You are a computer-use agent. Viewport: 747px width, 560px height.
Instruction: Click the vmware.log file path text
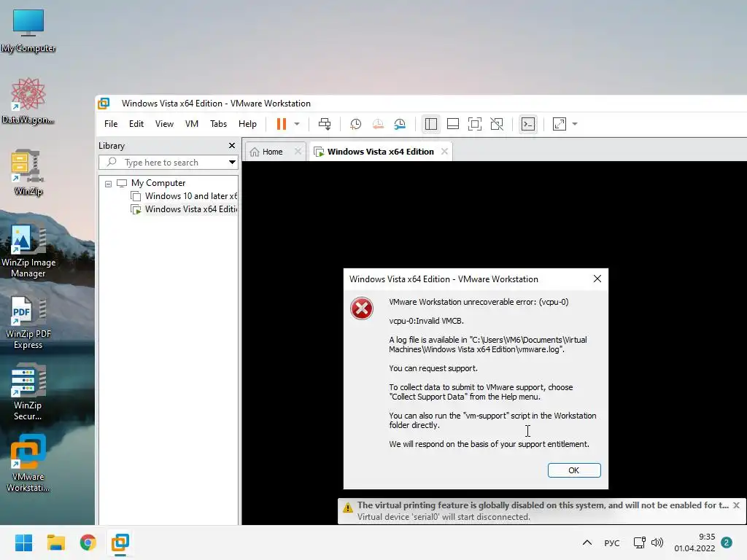[x=488, y=345]
